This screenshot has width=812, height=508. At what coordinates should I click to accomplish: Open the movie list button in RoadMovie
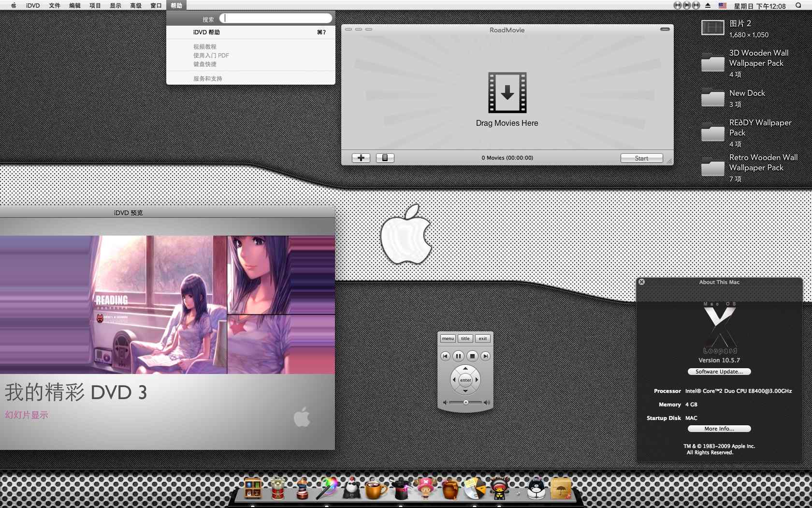coord(385,158)
